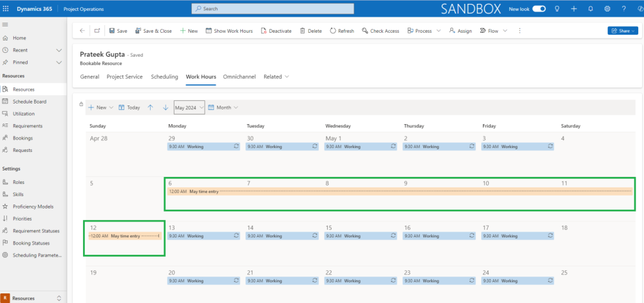
Task: Open record in new window icon
Action: click(x=97, y=31)
